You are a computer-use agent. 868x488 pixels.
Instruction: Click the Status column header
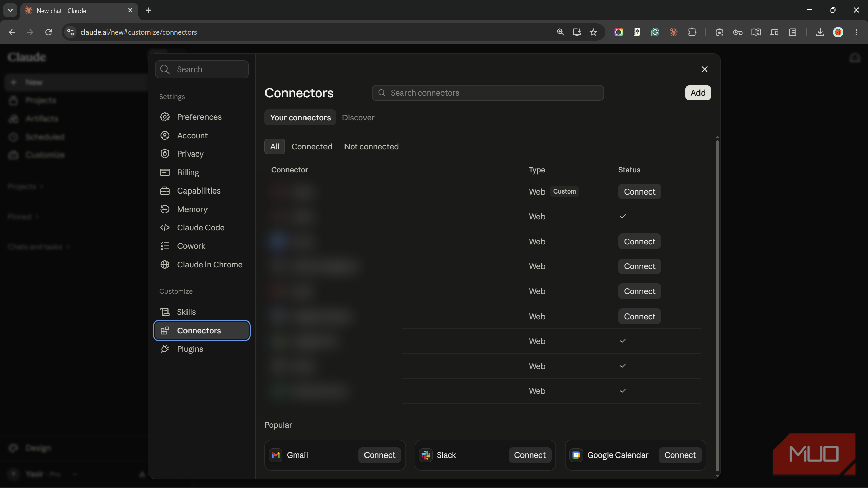tap(629, 170)
